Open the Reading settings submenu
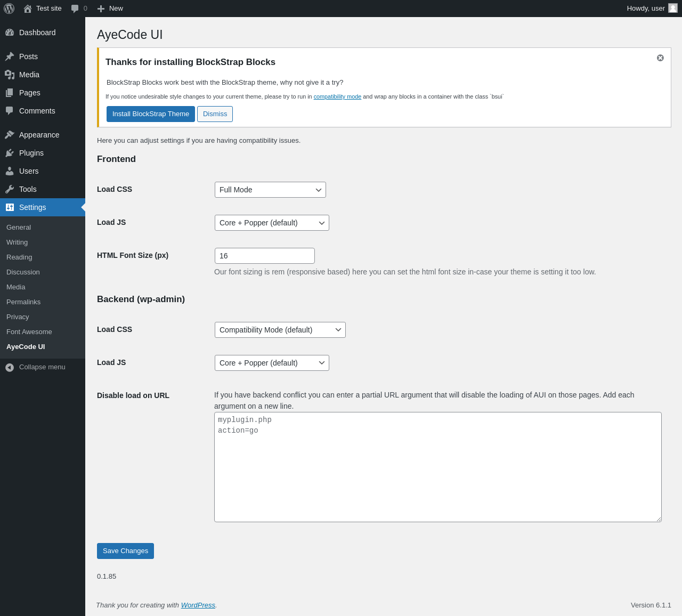Viewport: 682px width, 616px height. tap(19, 257)
